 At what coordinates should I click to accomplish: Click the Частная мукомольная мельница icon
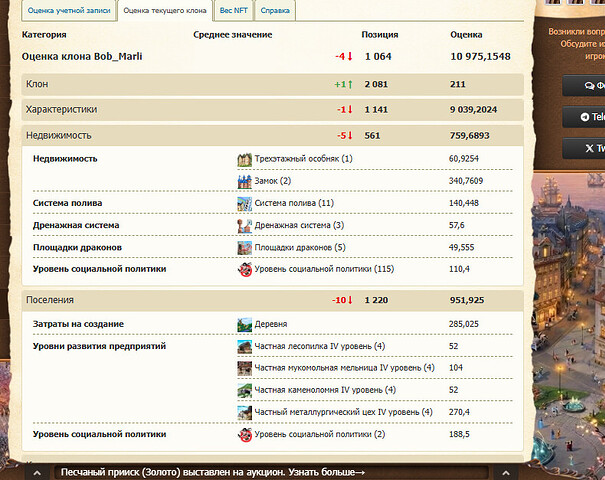(x=244, y=368)
